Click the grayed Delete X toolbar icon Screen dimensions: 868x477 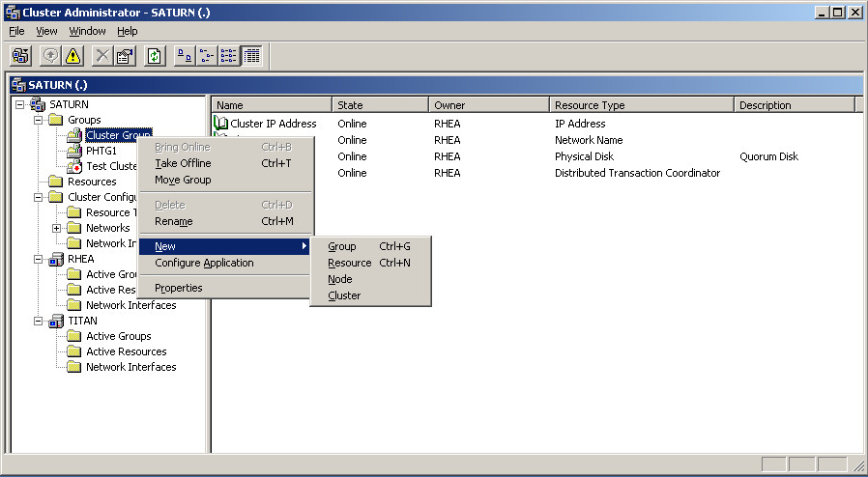102,56
